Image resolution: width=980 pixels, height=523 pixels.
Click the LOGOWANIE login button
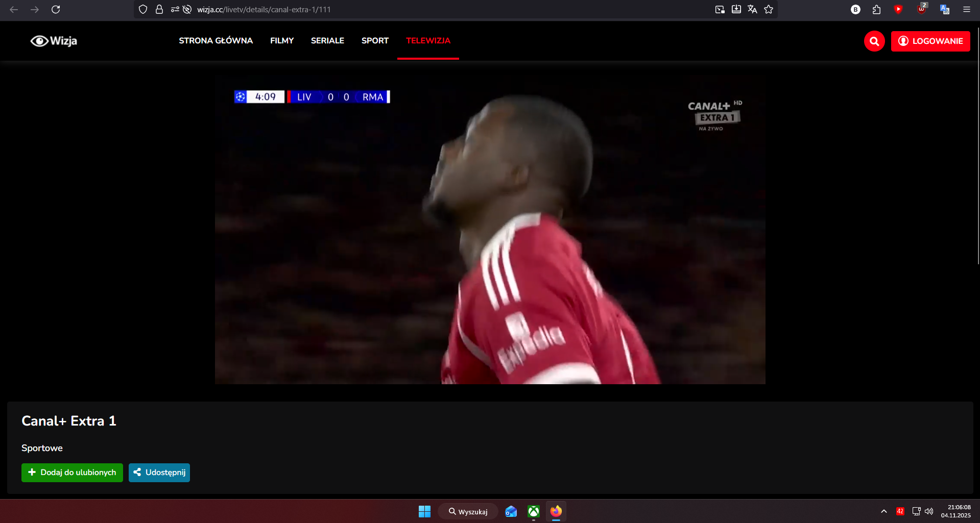point(930,41)
